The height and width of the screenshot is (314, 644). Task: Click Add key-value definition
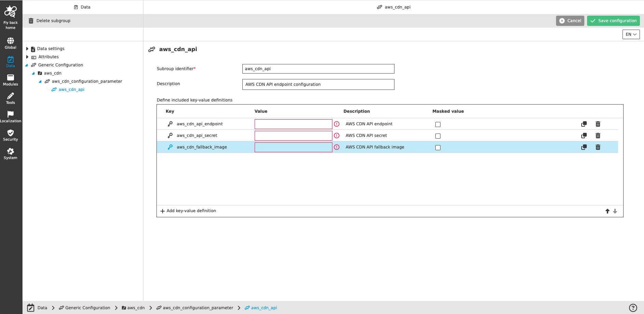point(188,210)
